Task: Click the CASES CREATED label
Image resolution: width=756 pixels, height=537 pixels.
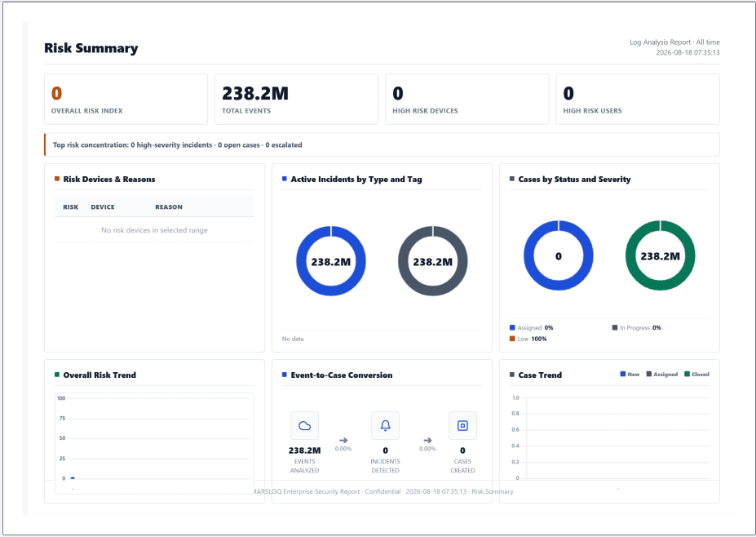Action: pos(462,466)
